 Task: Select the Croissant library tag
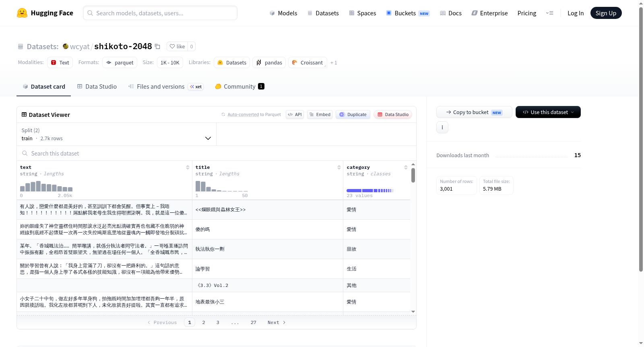tap(308, 62)
